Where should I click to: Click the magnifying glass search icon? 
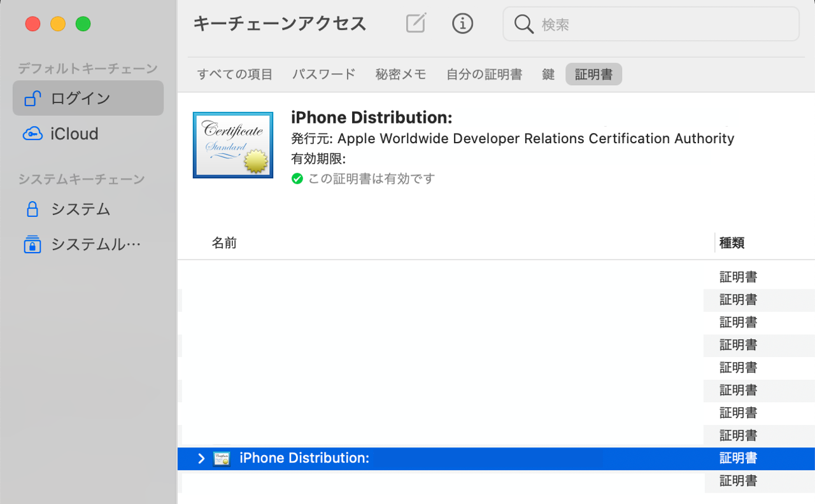coord(523,24)
